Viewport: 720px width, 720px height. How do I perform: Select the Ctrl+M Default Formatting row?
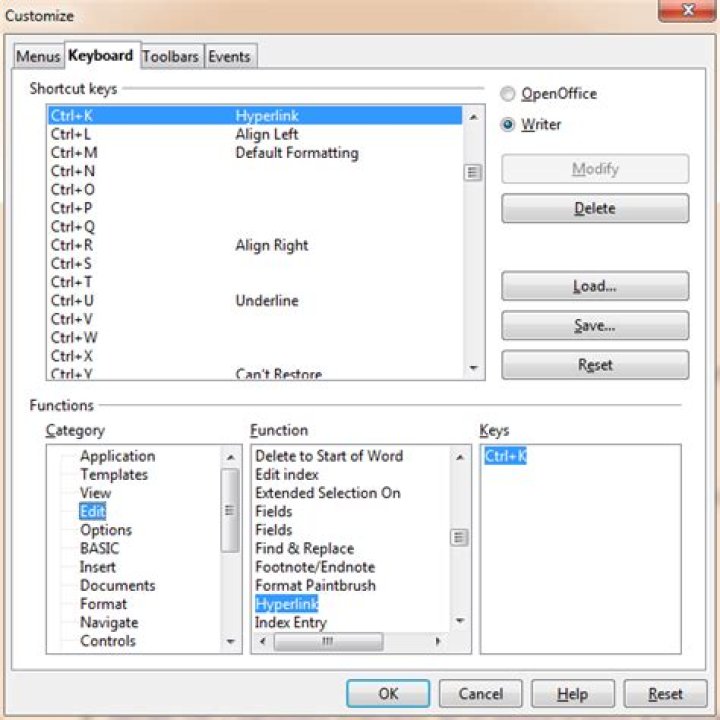pos(255,153)
